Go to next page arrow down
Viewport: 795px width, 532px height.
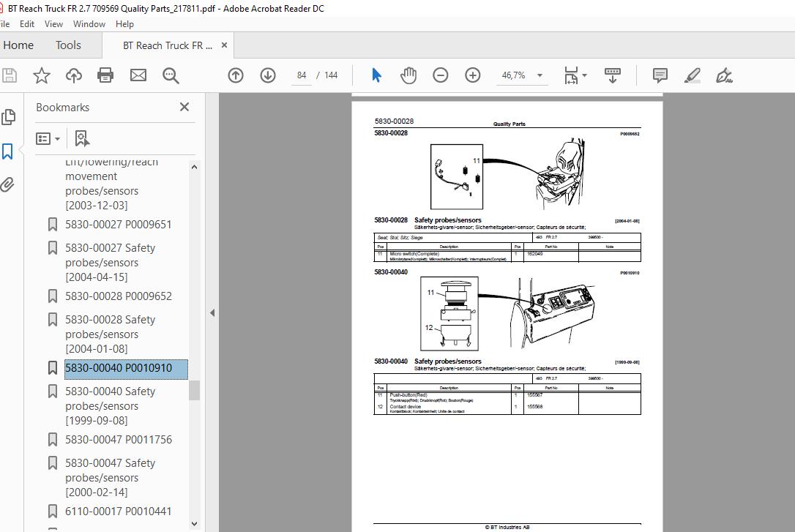[x=268, y=75]
